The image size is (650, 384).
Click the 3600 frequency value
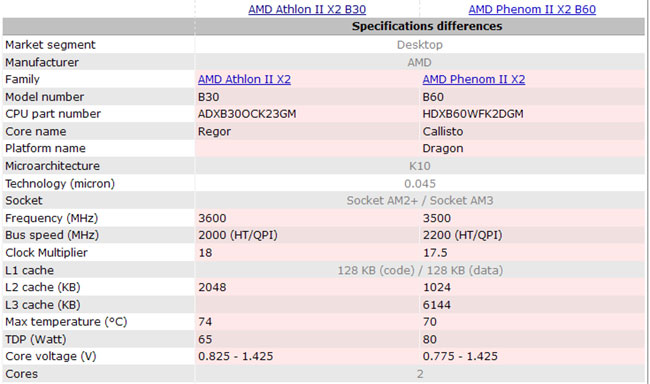pos(212,218)
